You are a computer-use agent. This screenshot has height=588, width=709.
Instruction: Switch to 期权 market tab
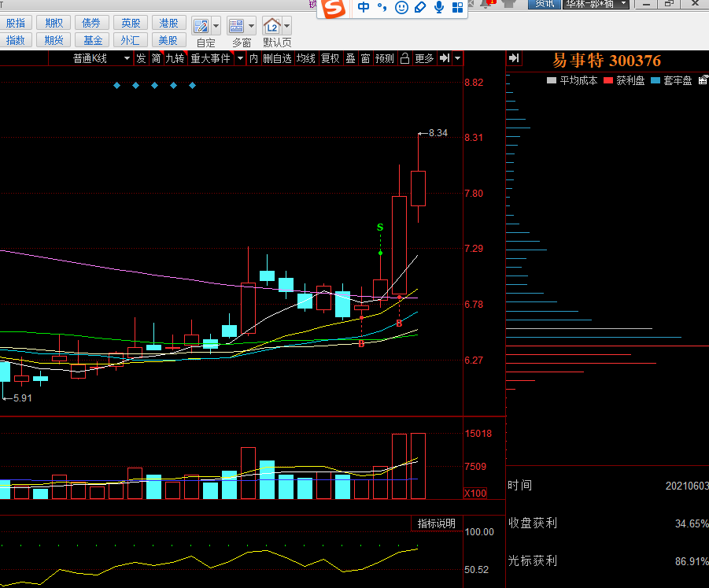(x=54, y=23)
